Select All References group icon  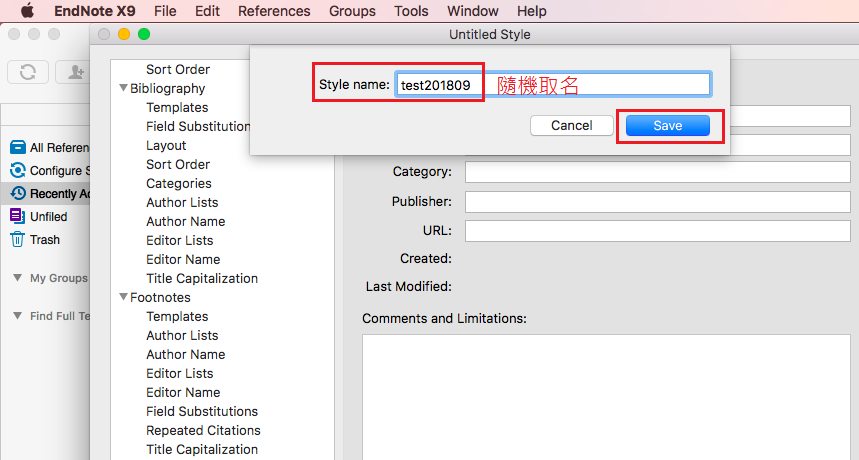point(18,147)
